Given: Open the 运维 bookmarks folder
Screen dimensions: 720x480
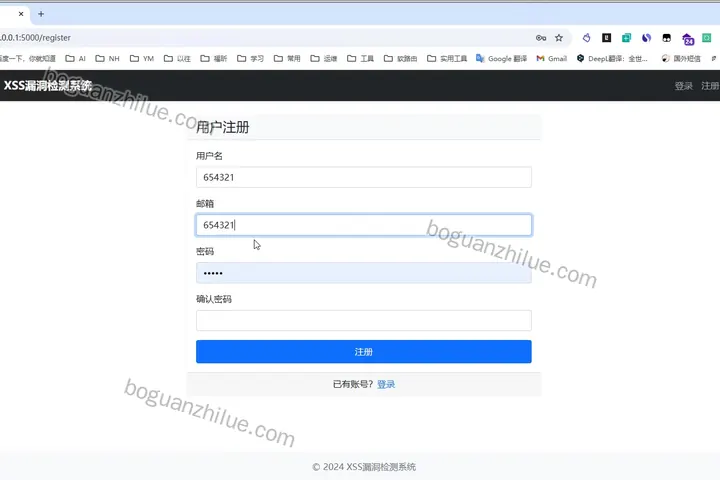Looking at the screenshot, I should coord(324,58).
